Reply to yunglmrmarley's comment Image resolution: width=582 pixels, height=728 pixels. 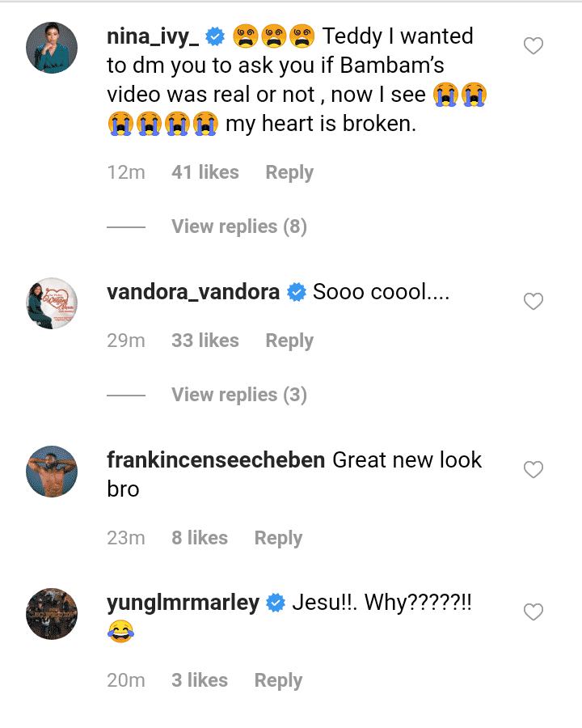(278, 680)
